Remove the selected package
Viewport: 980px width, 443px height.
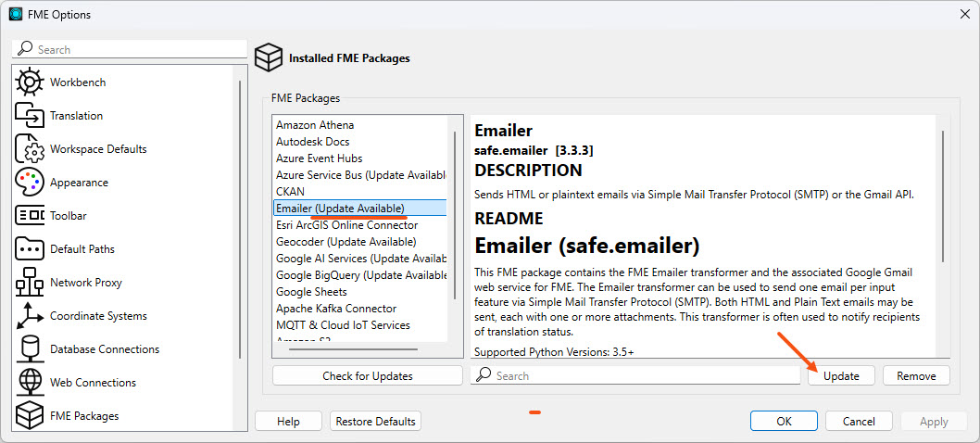[x=916, y=376]
